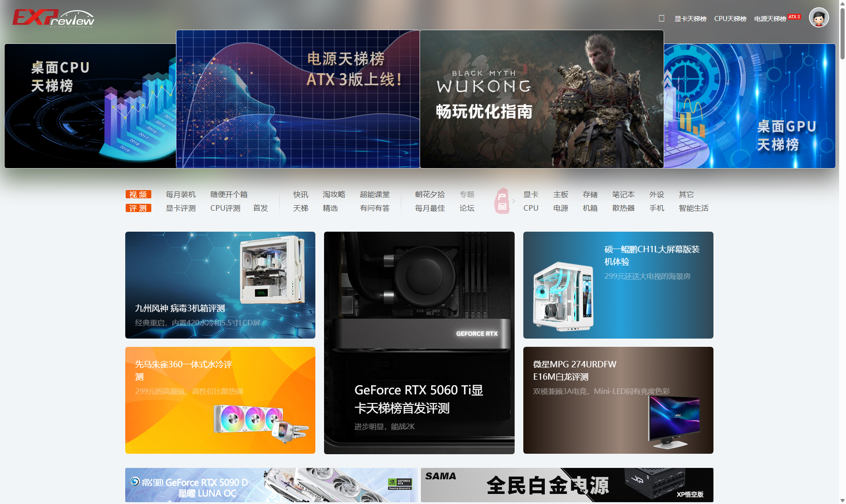Screen dimensions: 846x504
Task: Open CPU天梯榜 in the top navigation
Action: point(730,19)
